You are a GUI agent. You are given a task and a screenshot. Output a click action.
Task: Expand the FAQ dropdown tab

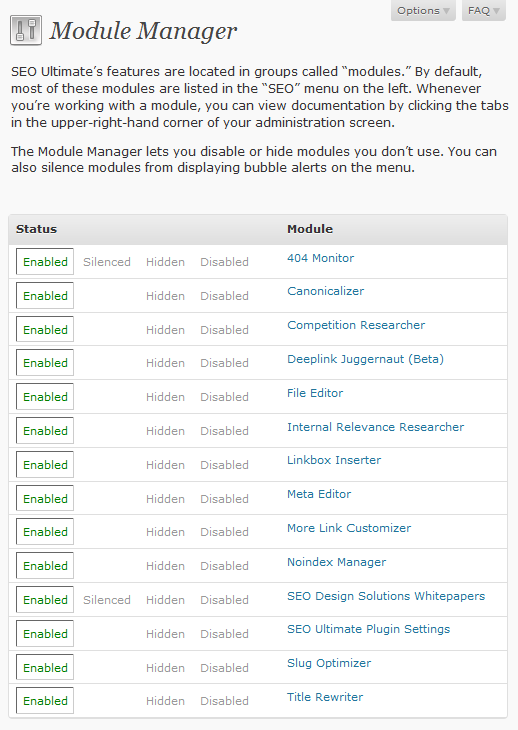(x=484, y=11)
